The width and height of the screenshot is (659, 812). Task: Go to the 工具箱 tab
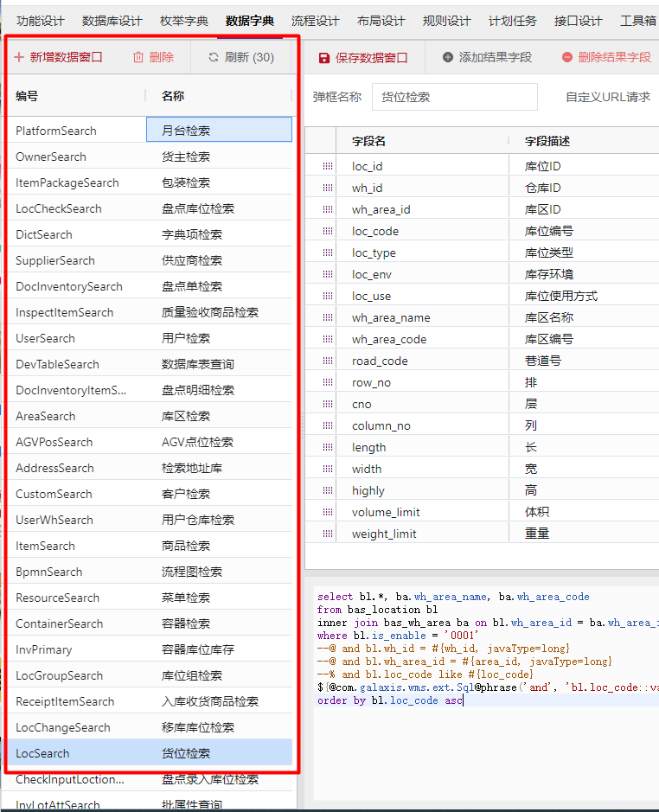(x=637, y=21)
